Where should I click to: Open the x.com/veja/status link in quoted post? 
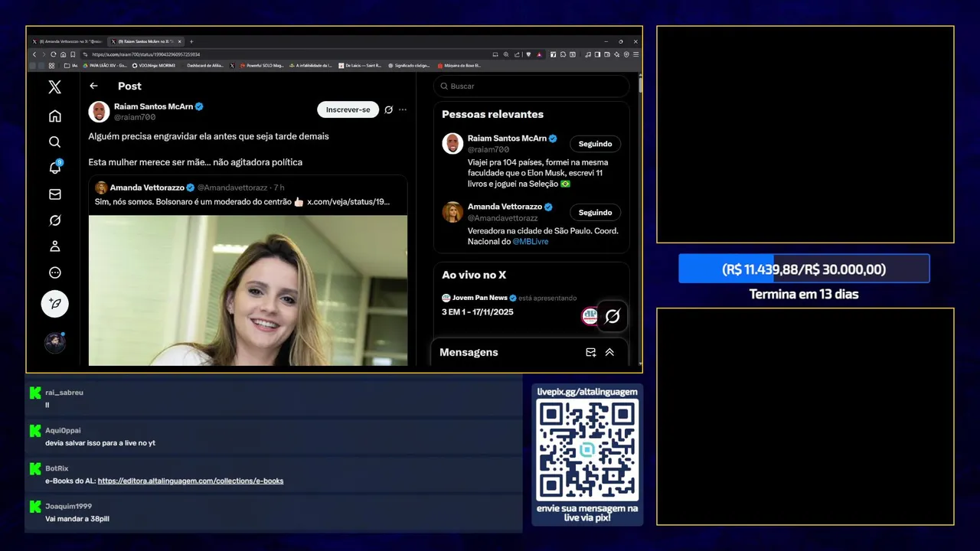click(348, 201)
